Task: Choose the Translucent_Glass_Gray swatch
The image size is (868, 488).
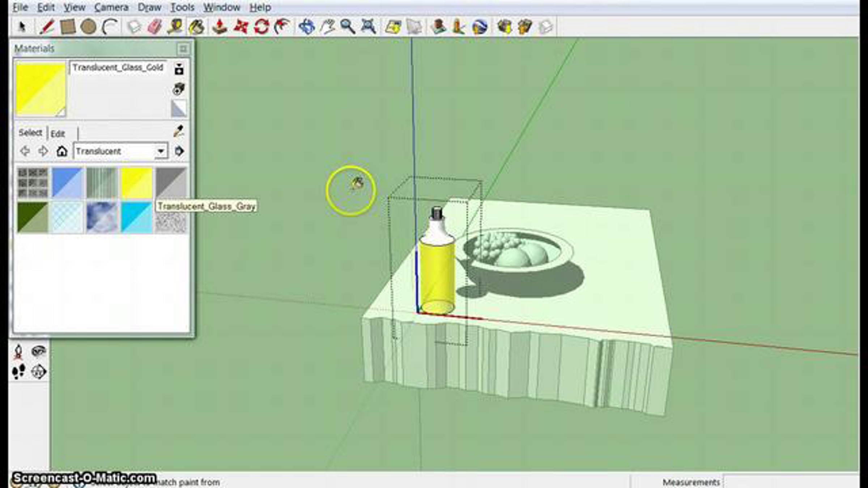Action: tap(171, 183)
